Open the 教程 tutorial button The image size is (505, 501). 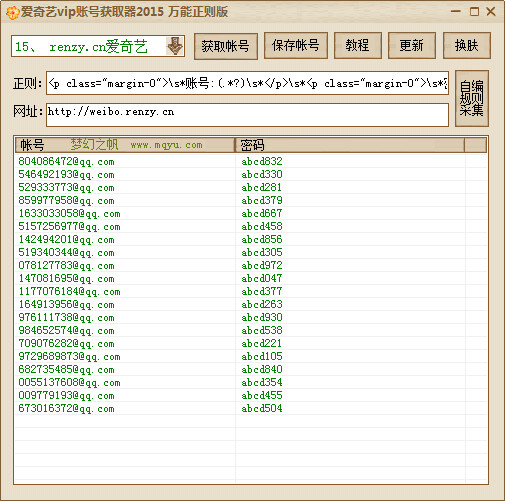358,46
